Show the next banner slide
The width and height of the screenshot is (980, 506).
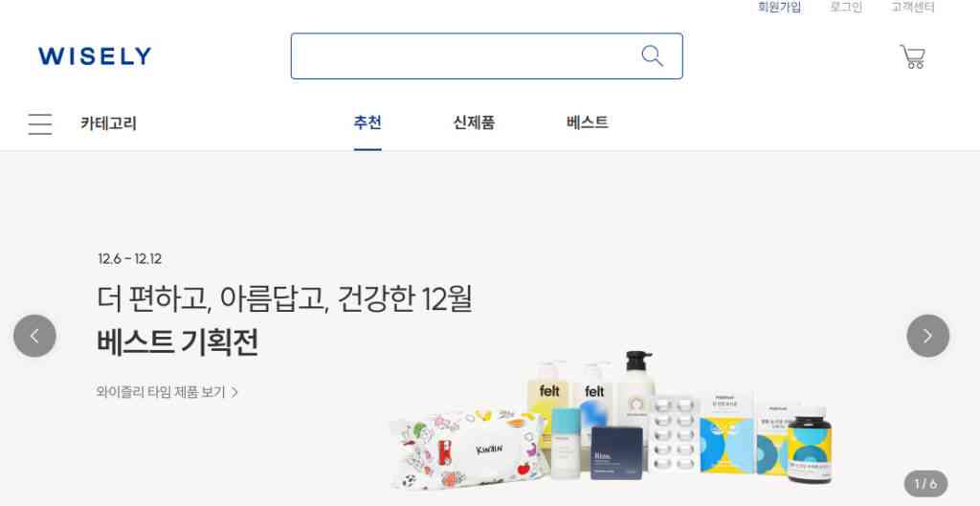927,336
